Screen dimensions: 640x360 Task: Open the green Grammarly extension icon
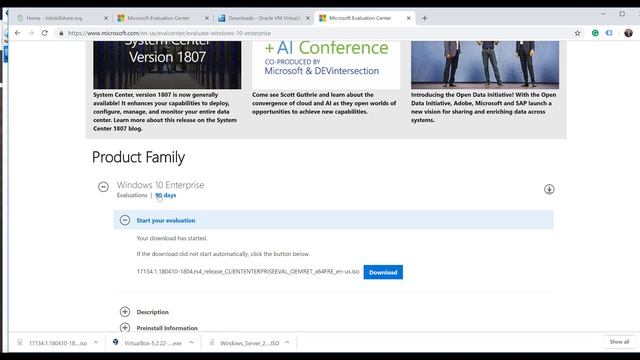coord(595,33)
